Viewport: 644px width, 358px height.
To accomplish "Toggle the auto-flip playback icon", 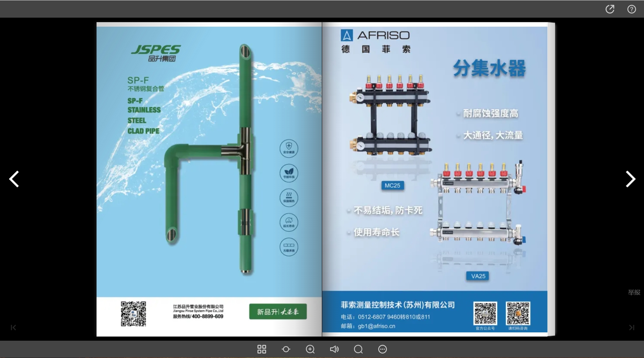I will click(286, 349).
